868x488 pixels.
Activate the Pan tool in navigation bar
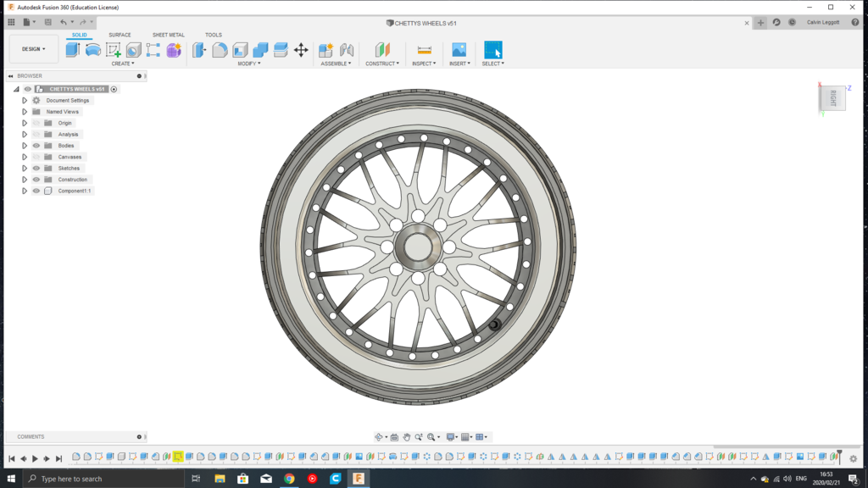[408, 437]
